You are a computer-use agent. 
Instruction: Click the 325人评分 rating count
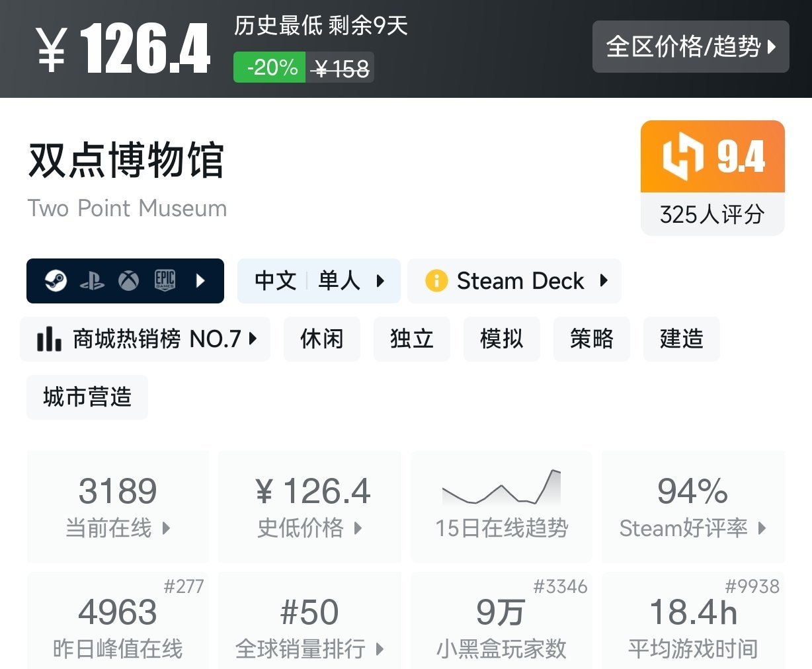coord(712,215)
